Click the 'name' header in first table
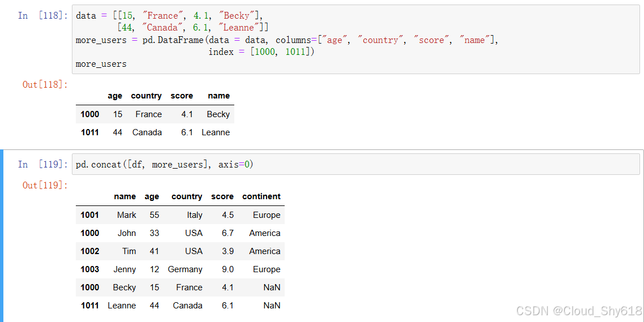Image resolution: width=644 pixels, height=322 pixels. (x=219, y=96)
